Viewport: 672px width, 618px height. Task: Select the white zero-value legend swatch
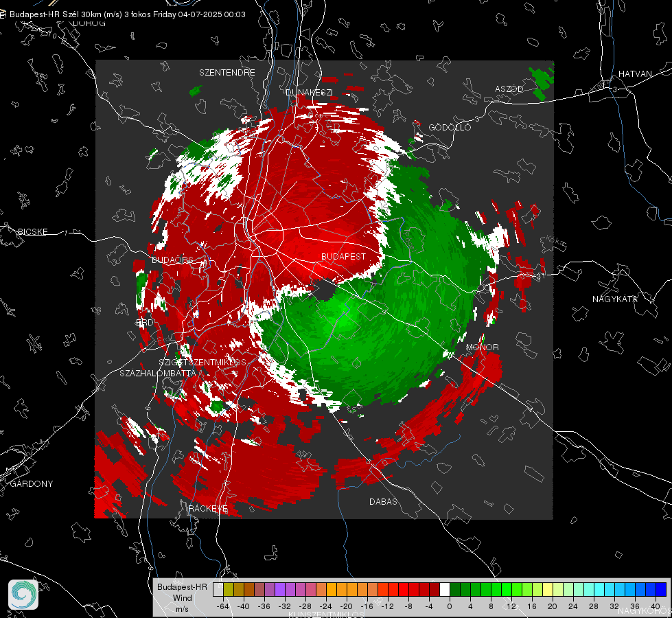445,589
